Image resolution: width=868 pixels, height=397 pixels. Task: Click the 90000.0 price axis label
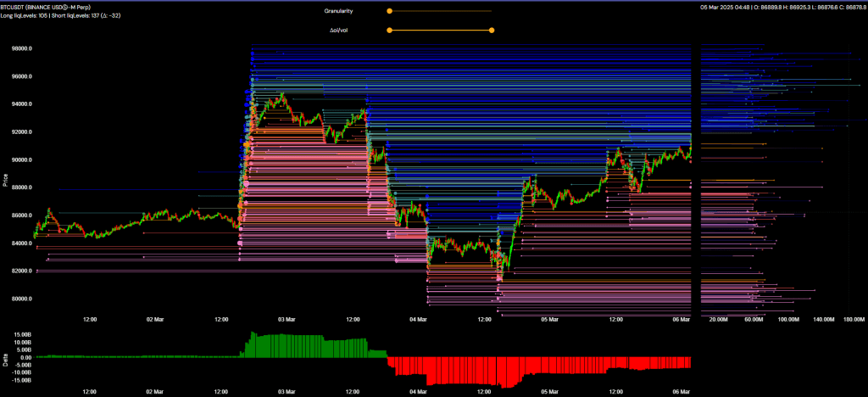point(21,159)
